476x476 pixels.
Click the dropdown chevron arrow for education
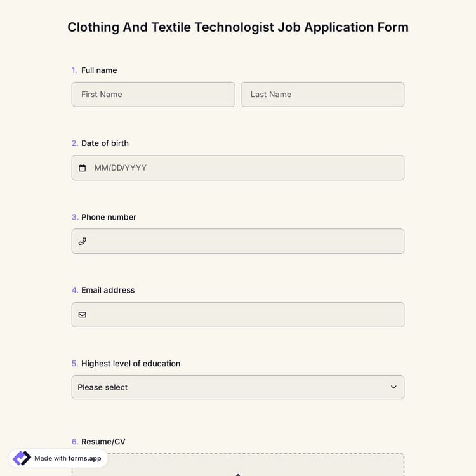pyautogui.click(x=393, y=387)
